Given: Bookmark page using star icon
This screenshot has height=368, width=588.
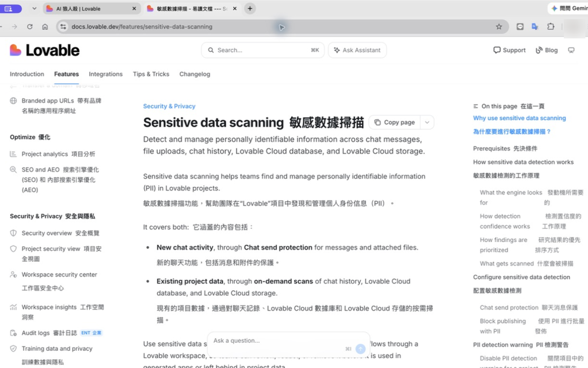Looking at the screenshot, I should tap(499, 26).
